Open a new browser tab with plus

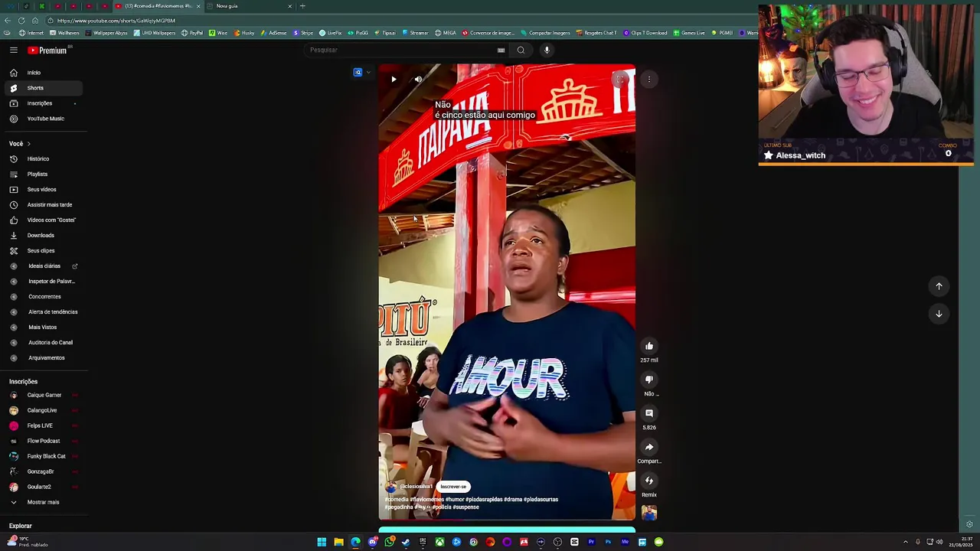click(302, 6)
